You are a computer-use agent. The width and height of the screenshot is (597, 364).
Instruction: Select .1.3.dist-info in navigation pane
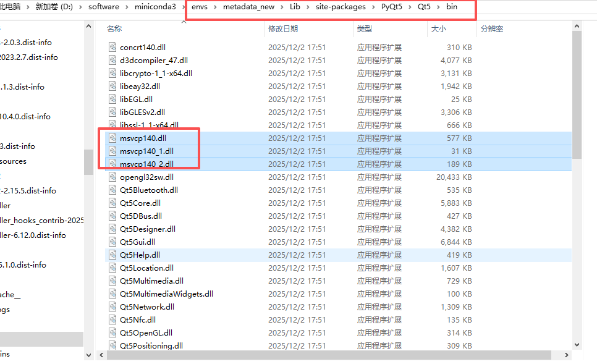click(x=22, y=87)
